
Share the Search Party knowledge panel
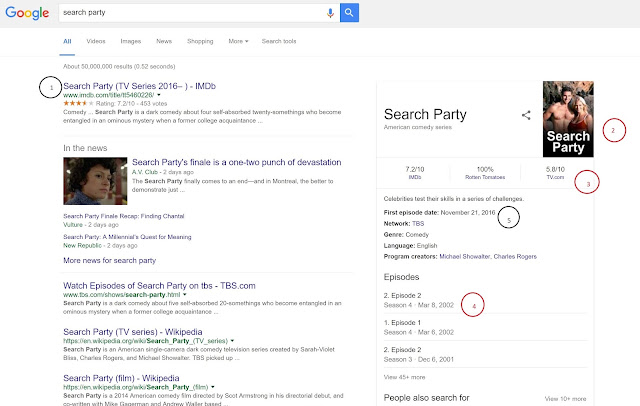[526, 115]
